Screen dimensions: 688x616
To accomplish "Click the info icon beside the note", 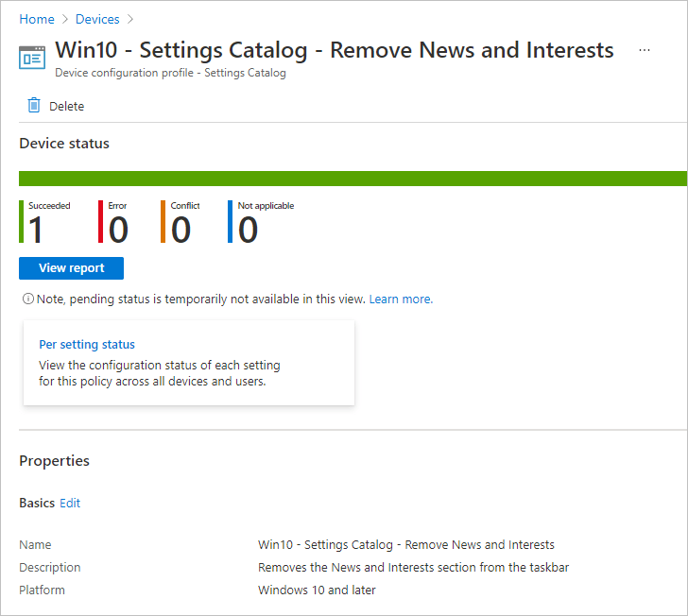I will (x=28, y=299).
